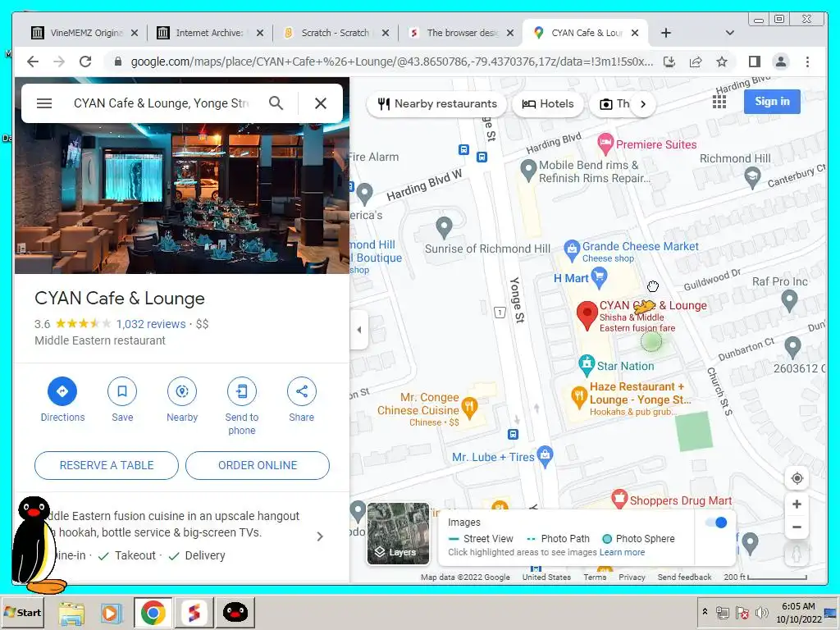
Task: Clear the search box with the X
Action: pyautogui.click(x=321, y=103)
